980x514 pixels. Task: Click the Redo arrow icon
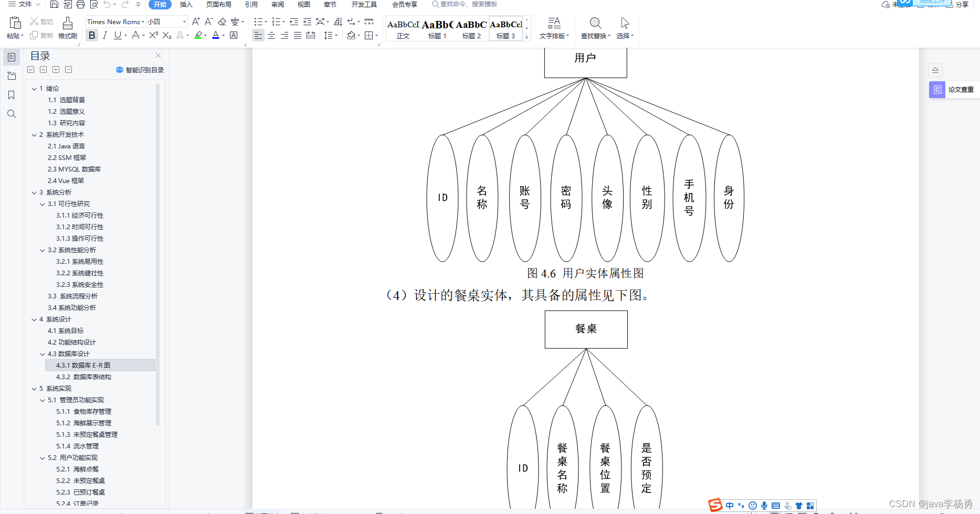click(x=125, y=5)
